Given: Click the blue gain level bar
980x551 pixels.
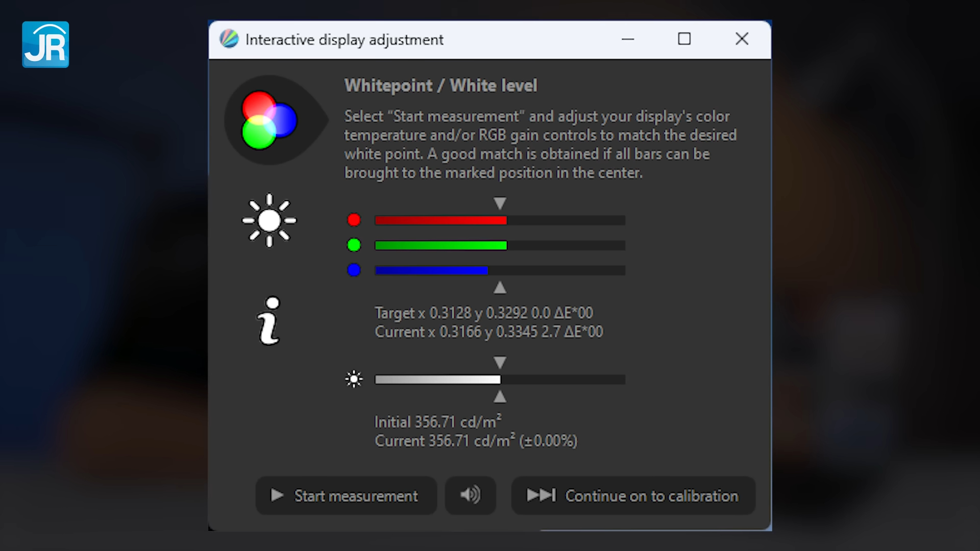Looking at the screenshot, I should 500,270.
